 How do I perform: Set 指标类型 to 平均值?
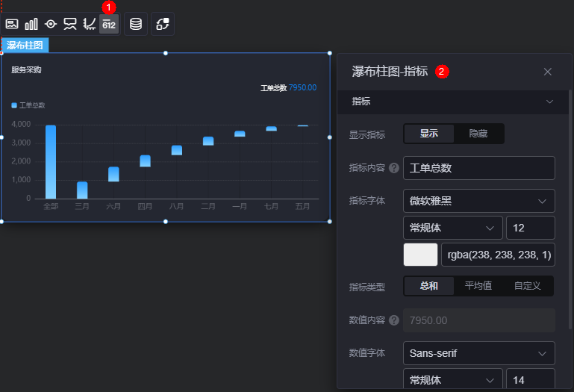coord(478,286)
